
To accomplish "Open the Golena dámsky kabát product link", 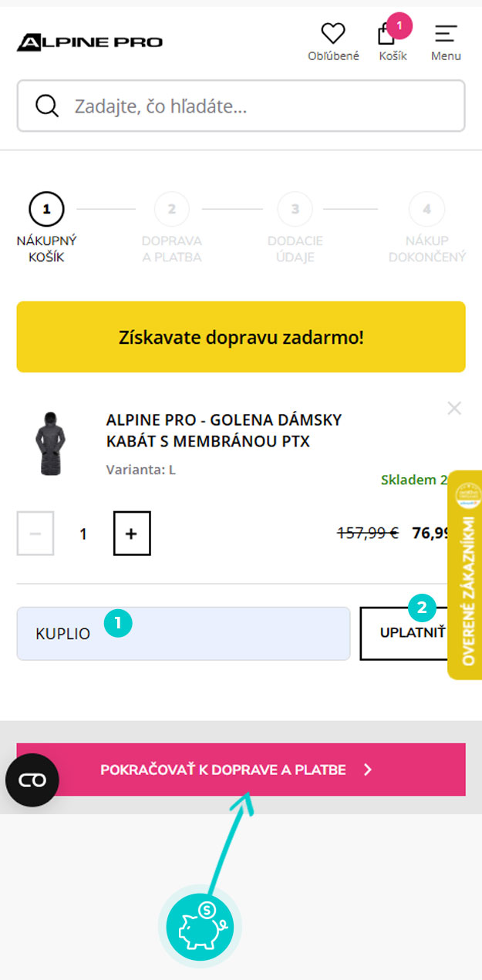I will pos(224,431).
